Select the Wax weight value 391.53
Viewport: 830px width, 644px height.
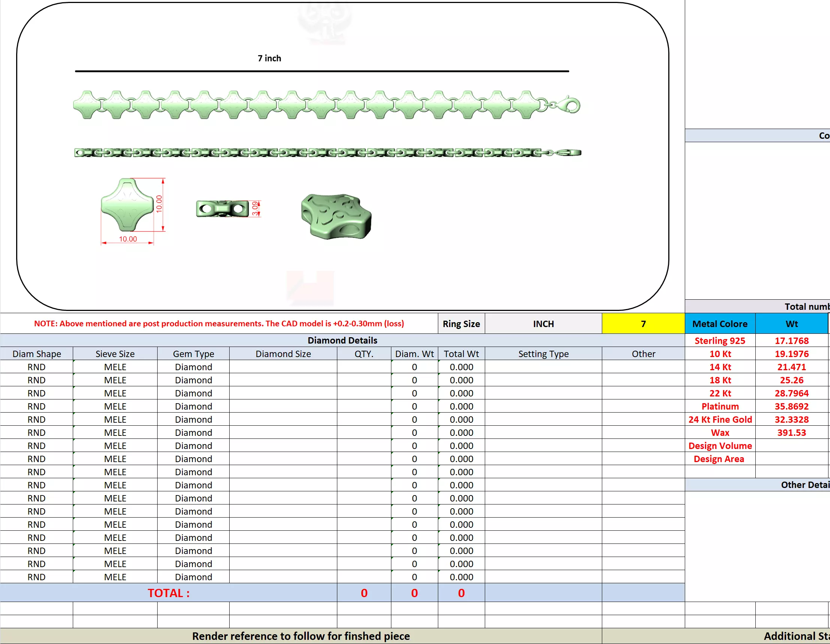coord(791,432)
